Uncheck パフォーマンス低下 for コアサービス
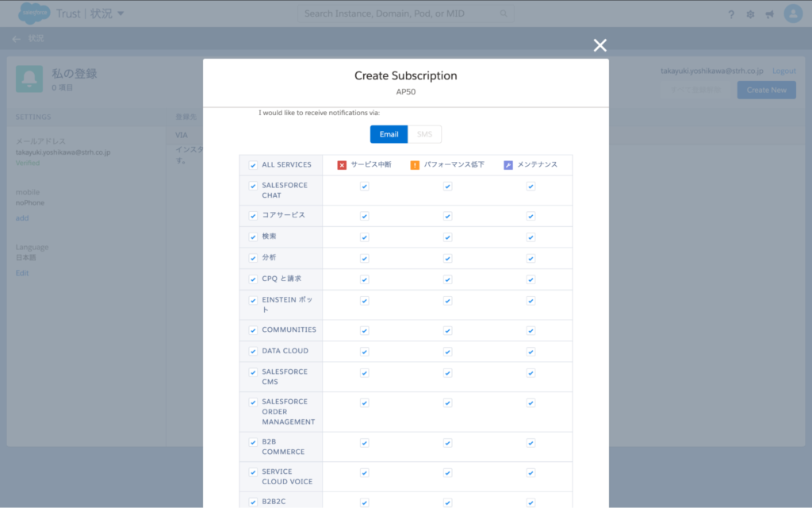 coord(447,216)
